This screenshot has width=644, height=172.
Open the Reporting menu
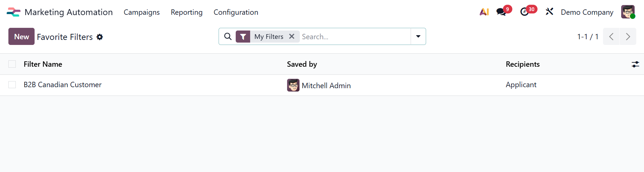(x=187, y=12)
